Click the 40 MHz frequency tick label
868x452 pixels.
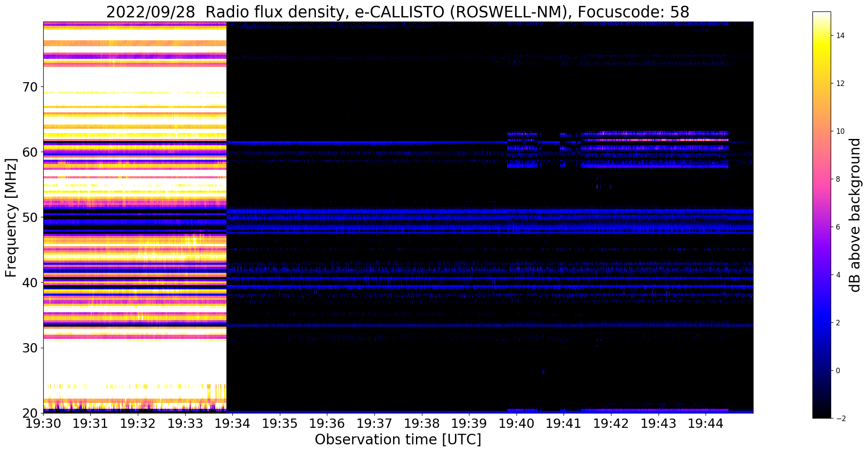(29, 283)
